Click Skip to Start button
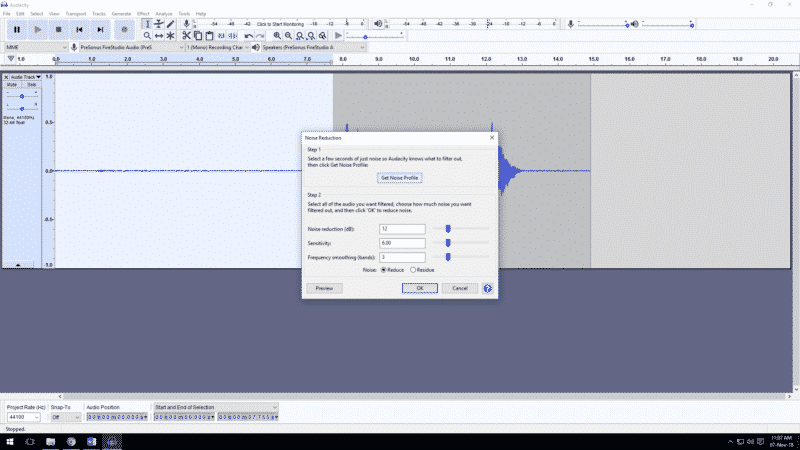 [80, 30]
